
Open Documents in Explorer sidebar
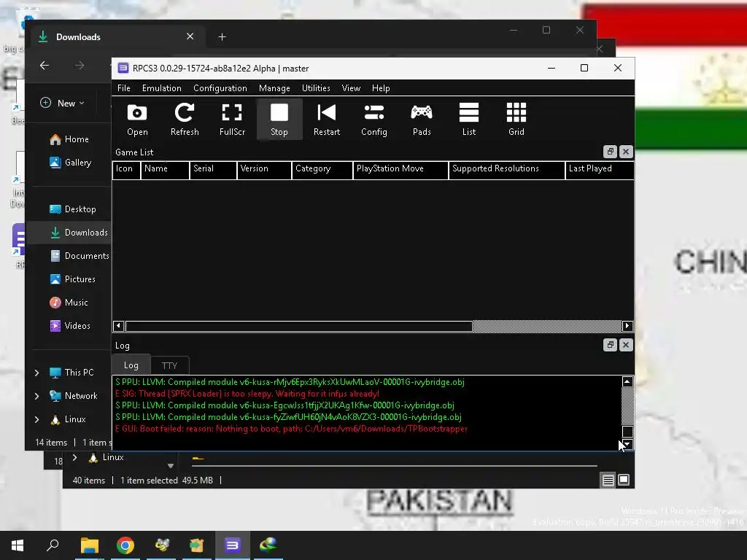(79, 256)
